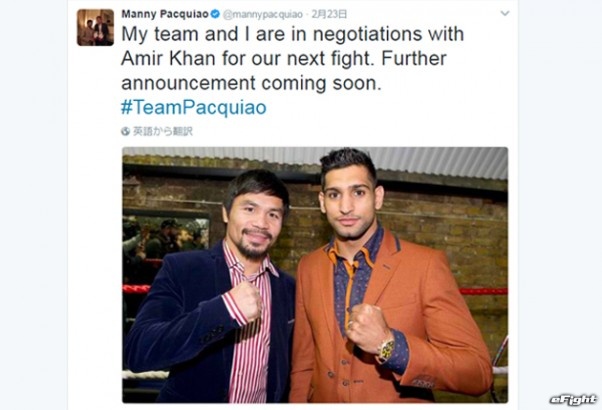Click the blue verified badge icon

tap(215, 14)
